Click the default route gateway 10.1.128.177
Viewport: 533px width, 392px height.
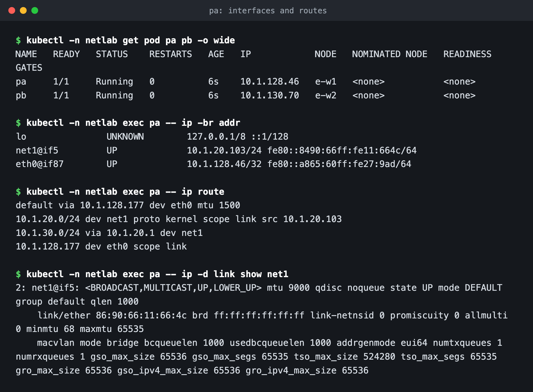(112, 205)
